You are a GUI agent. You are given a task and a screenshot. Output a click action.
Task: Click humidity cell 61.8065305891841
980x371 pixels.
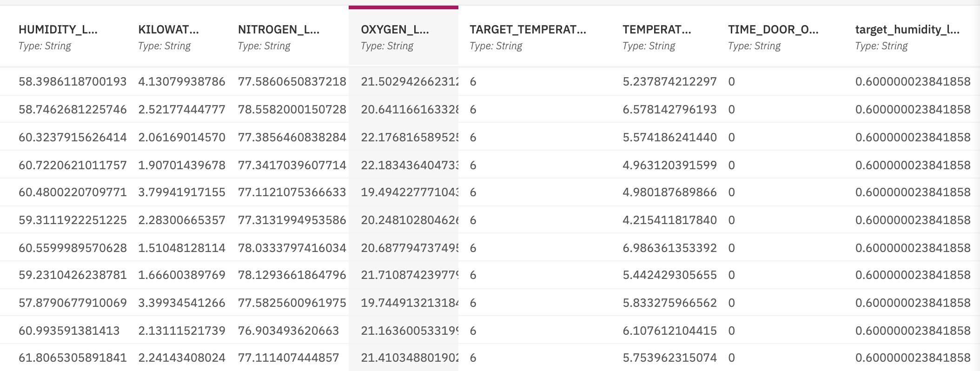click(73, 358)
